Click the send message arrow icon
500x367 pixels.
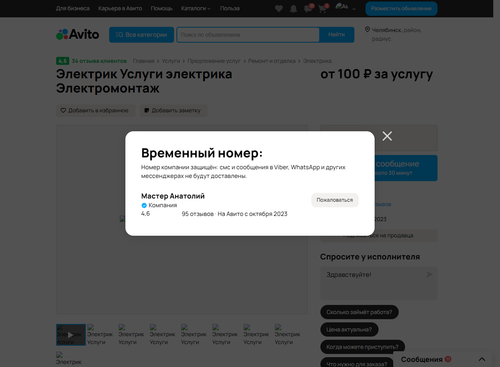point(429,274)
